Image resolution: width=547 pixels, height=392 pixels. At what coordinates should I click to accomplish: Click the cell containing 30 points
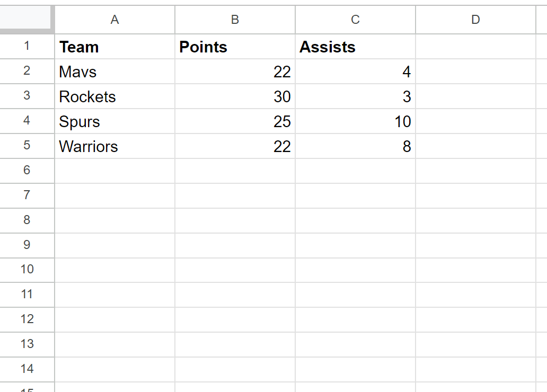pyautogui.click(x=235, y=96)
